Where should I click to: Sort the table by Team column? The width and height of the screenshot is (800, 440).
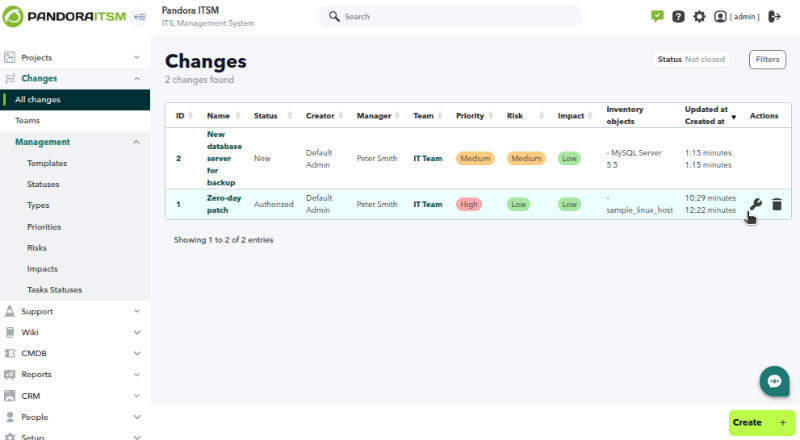pos(428,116)
